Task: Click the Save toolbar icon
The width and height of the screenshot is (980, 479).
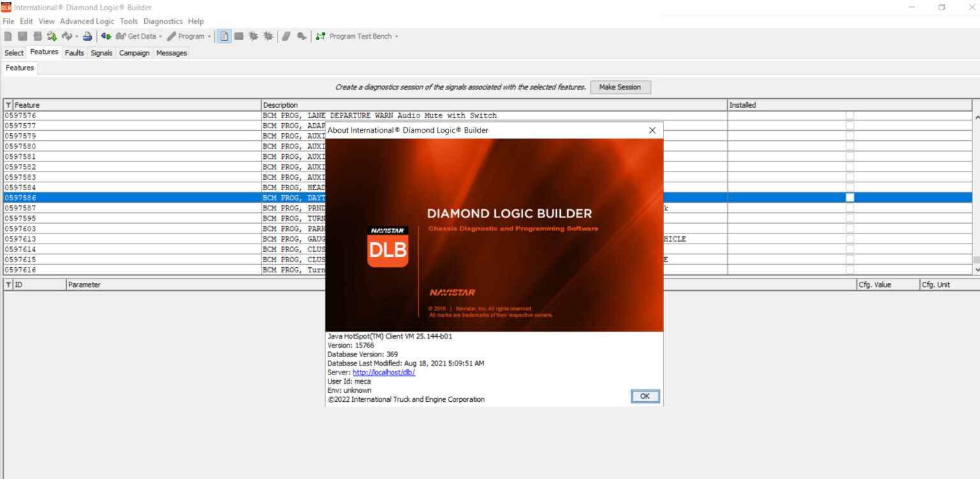Action: [22, 36]
